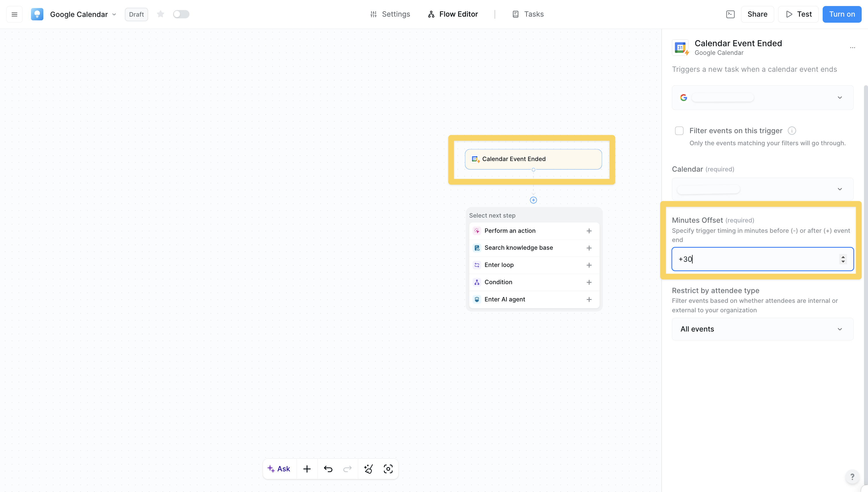Viewport: 868px width, 492px height.
Task: Click the Share button
Action: [757, 14]
